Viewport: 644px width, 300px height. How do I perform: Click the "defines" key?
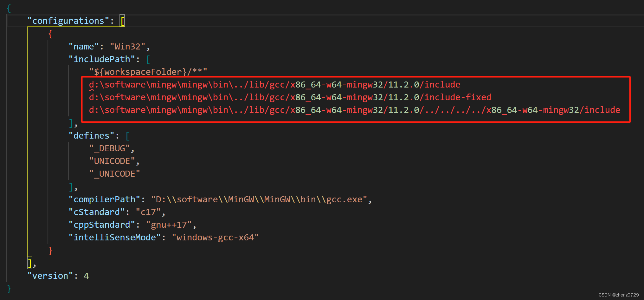click(x=91, y=136)
